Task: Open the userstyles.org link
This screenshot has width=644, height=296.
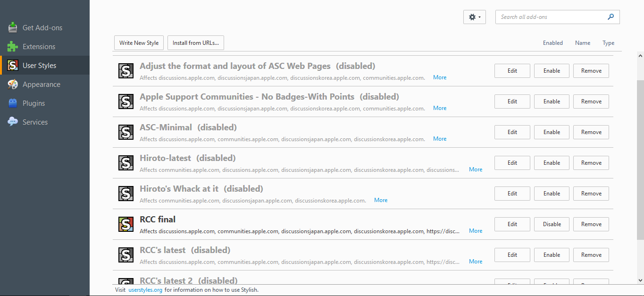Action: (145, 290)
